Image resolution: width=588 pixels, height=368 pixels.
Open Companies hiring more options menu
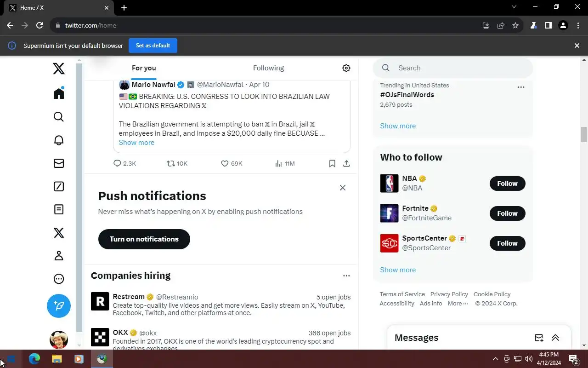coord(346,276)
